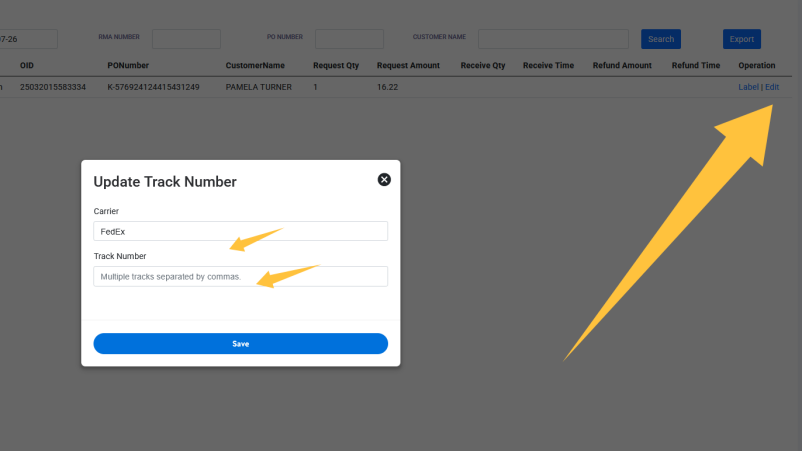Click the Request Amount column header
The width and height of the screenshot is (802, 451).
[x=408, y=65]
